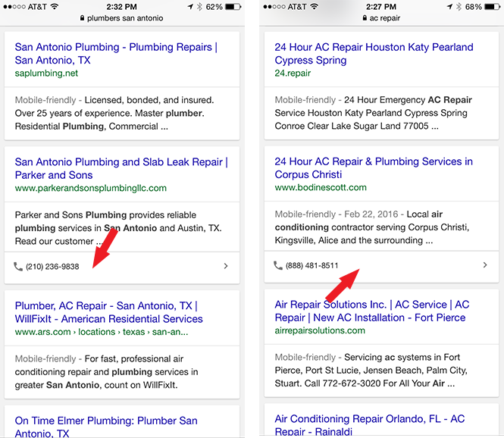Tap the Wi-Fi icon in right phone status bar
This screenshot has width=504, height=438.
[315, 6]
